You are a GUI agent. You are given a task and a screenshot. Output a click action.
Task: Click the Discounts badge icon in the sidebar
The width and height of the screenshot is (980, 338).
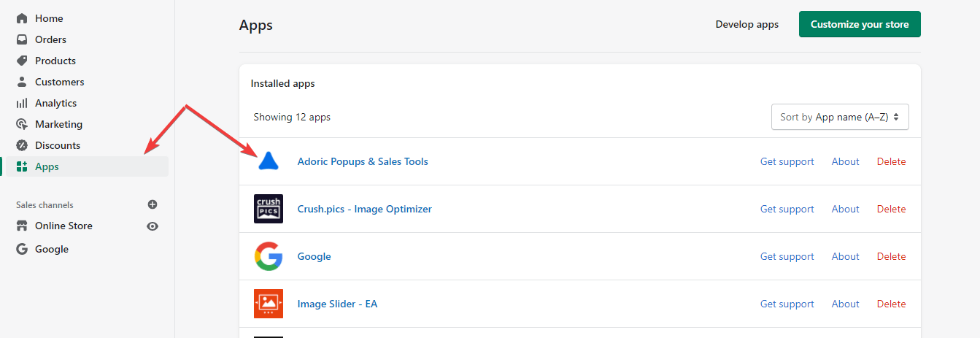coord(22,145)
